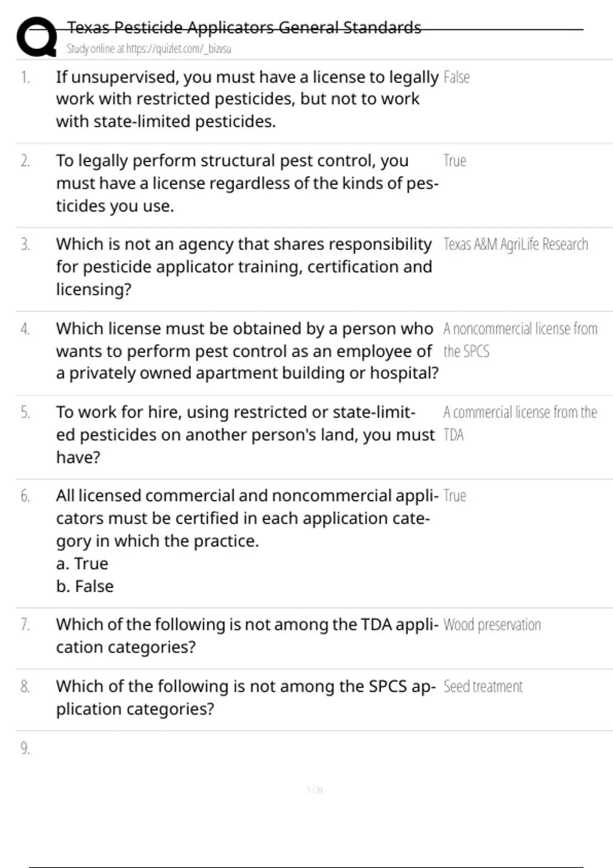
Task: Click the Texas Pesticide Applicators General Standards title
Action: point(244,27)
